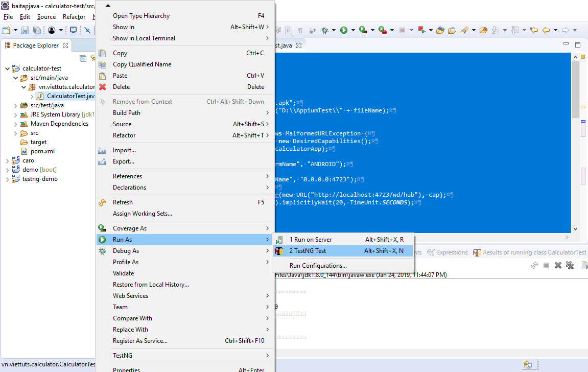Open dropdown arrow next to Run button

353,30
